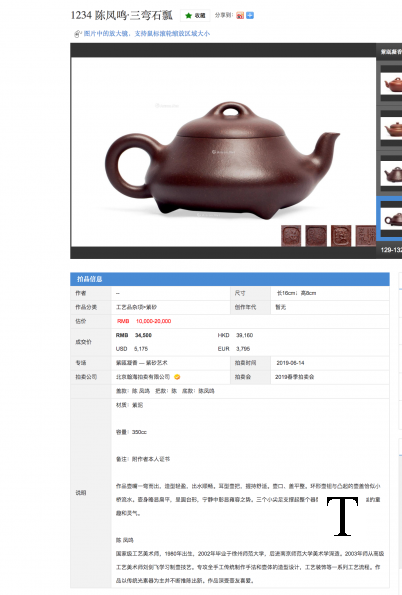Click the 说明 row label
The width and height of the screenshot is (402, 595).
click(x=80, y=493)
